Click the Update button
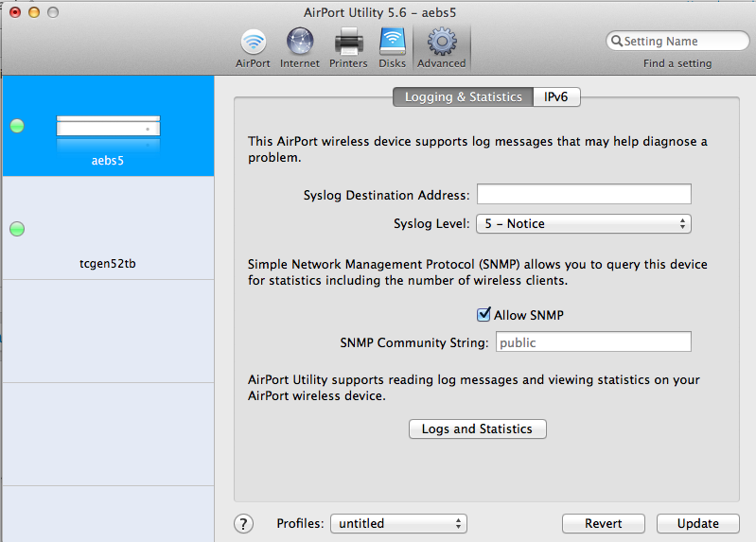The width and height of the screenshot is (756, 542). tap(698, 524)
